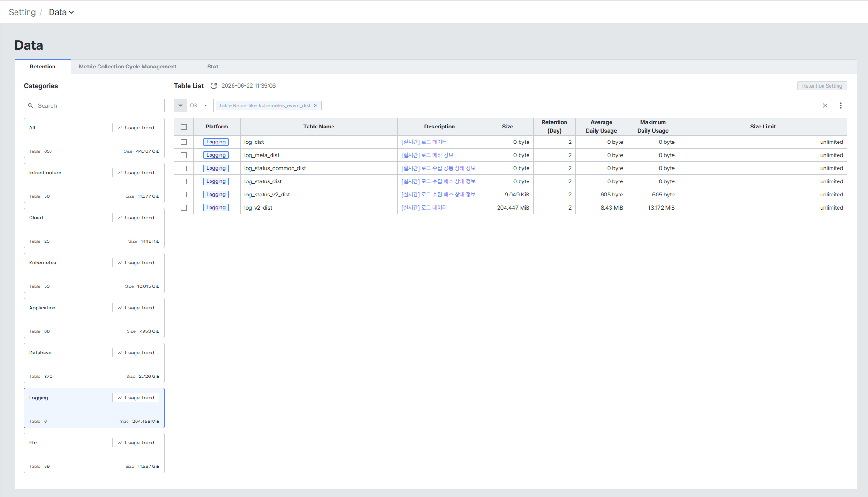Select the All category card

(94, 138)
